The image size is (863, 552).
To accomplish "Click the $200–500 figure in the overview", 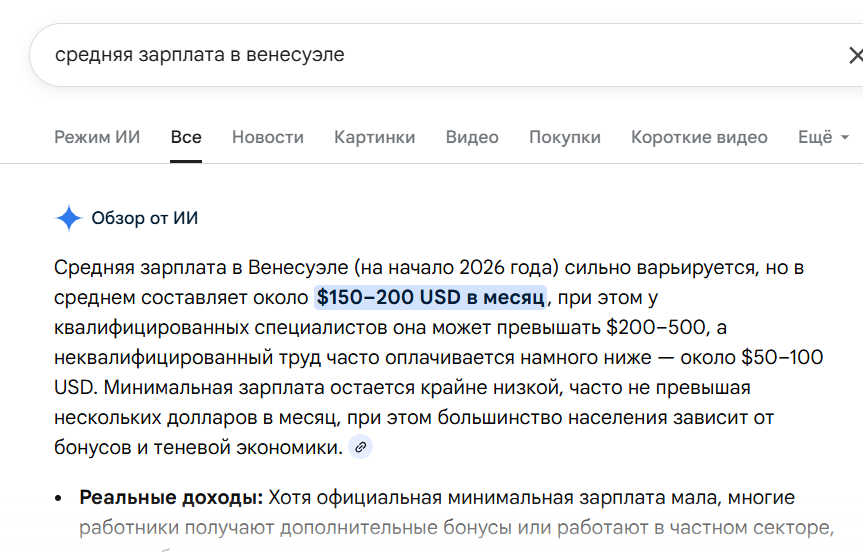I will (650, 327).
